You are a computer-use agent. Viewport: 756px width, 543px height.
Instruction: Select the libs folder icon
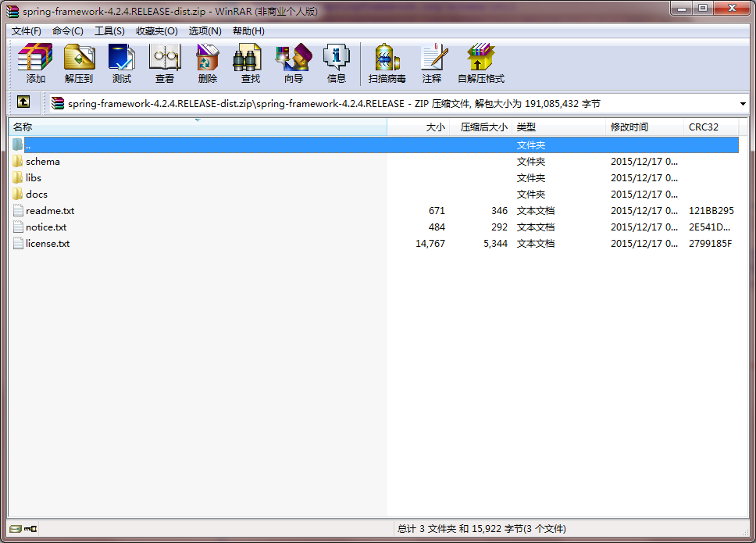pyautogui.click(x=18, y=177)
